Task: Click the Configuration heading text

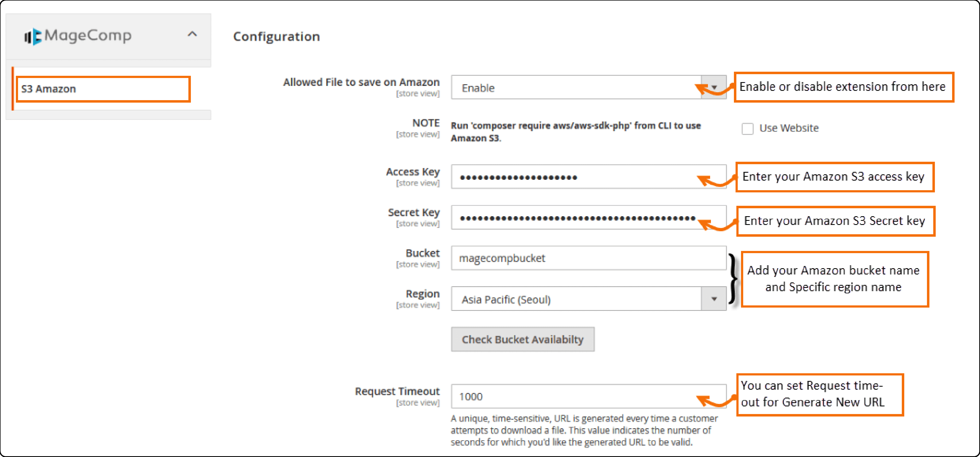Action: (x=276, y=37)
